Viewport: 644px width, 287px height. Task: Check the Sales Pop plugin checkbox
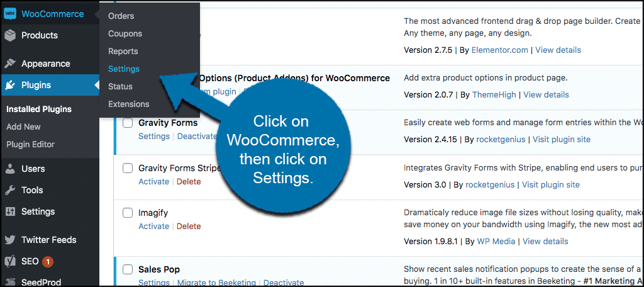tap(128, 269)
